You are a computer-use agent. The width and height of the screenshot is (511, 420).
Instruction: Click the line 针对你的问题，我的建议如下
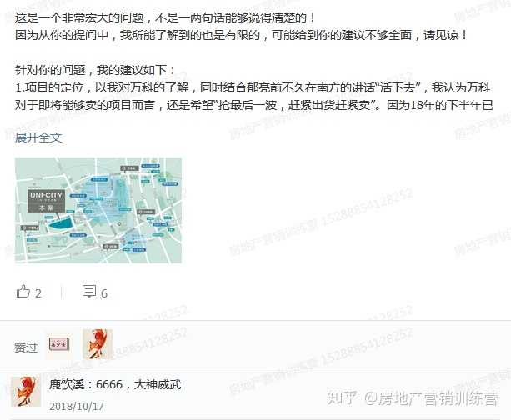tap(95, 70)
